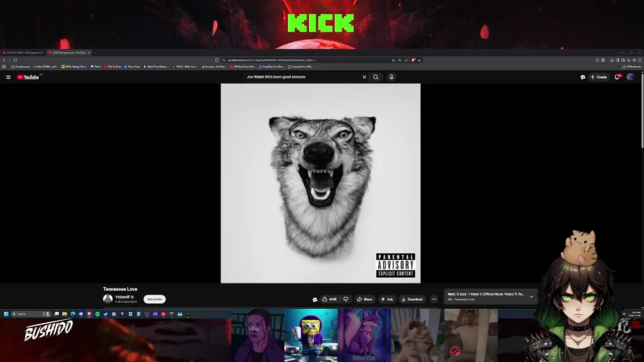Viewport: 644px width, 362px height.
Task: Expand the 'Next: G-Eazy - I Mean It' playlist panel
Action: [531, 297]
